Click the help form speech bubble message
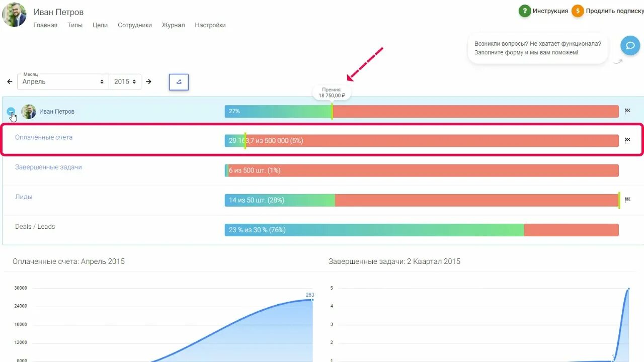 (538, 48)
